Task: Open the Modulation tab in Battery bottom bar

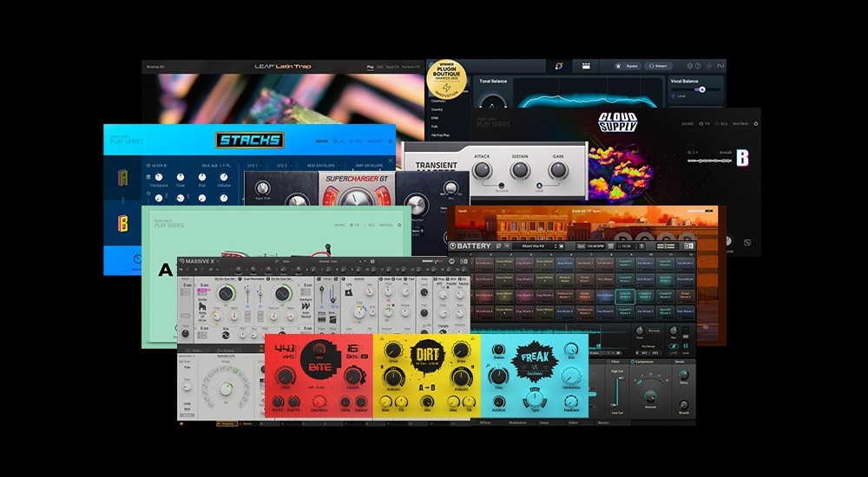Action: (x=517, y=422)
